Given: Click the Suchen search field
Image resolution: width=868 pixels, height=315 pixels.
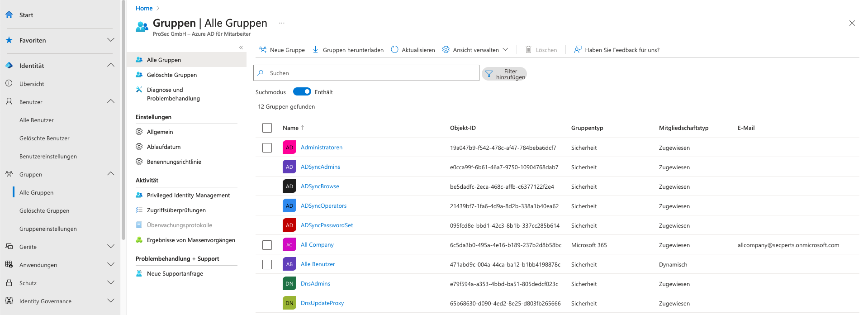Looking at the screenshot, I should 366,73.
